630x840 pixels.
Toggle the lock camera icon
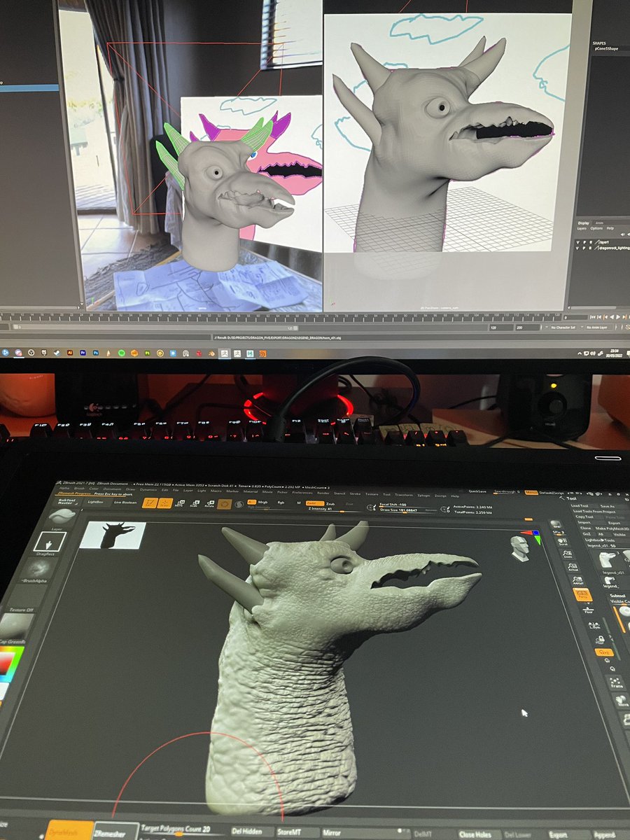click(600, 640)
